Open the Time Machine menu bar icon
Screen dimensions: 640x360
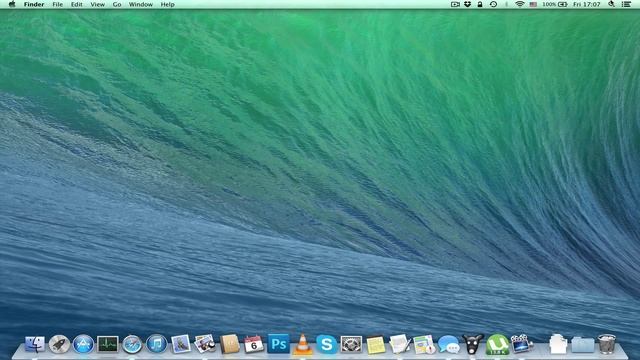coord(493,4)
